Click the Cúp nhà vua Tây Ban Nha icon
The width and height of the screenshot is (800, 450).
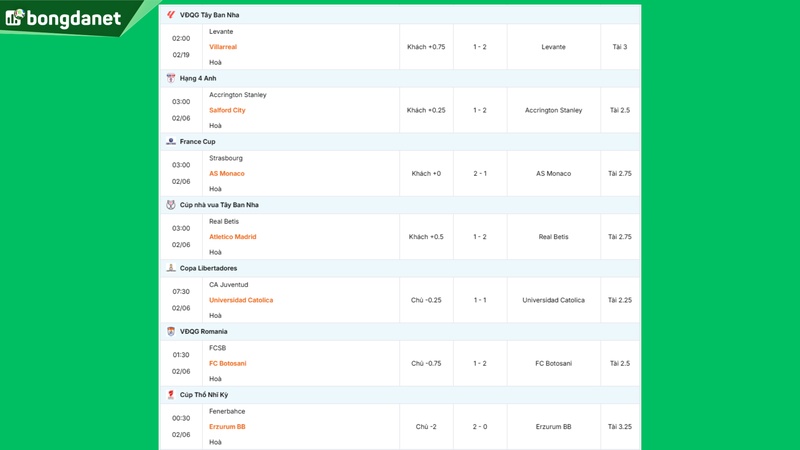[x=171, y=205]
